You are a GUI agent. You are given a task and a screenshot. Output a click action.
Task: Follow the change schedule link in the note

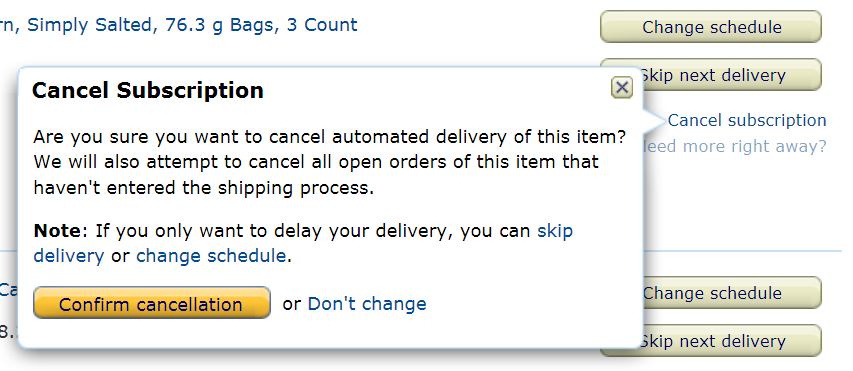pos(211,256)
